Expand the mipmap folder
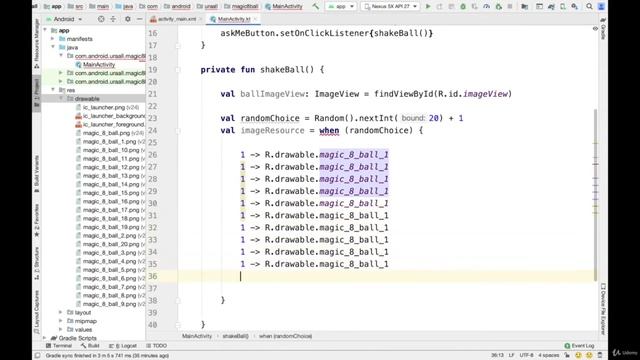The height and width of the screenshot is (360, 640). 61,321
